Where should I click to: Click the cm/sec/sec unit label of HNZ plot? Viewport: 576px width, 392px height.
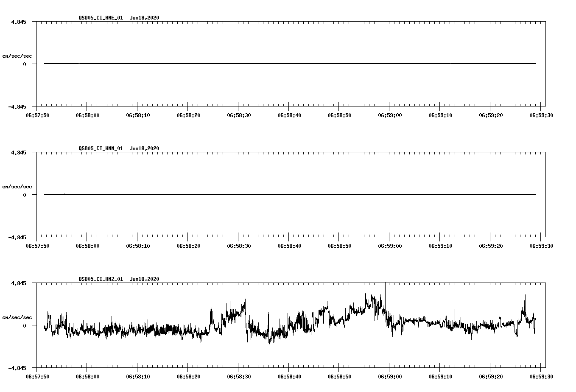pos(17,317)
